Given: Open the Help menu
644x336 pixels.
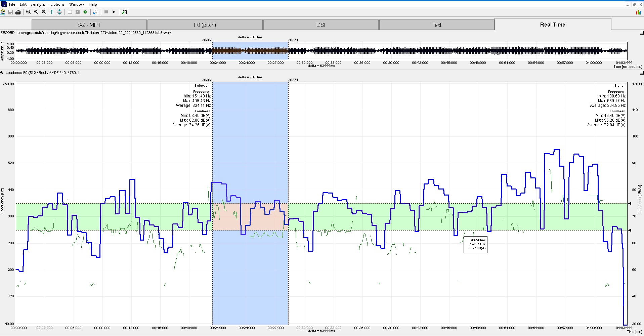Looking at the screenshot, I should 93,4.
